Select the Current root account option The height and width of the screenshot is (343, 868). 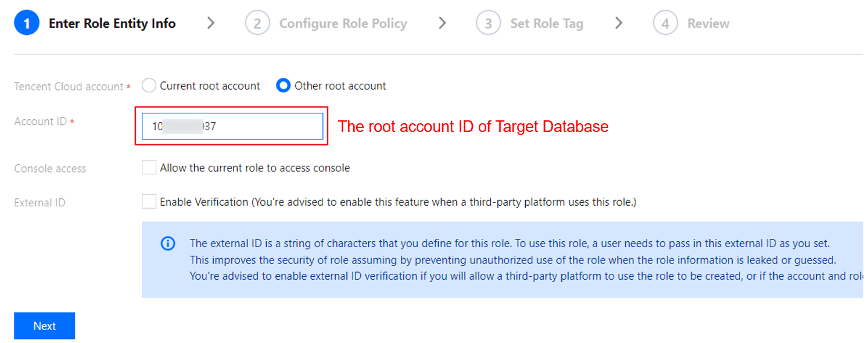[149, 86]
